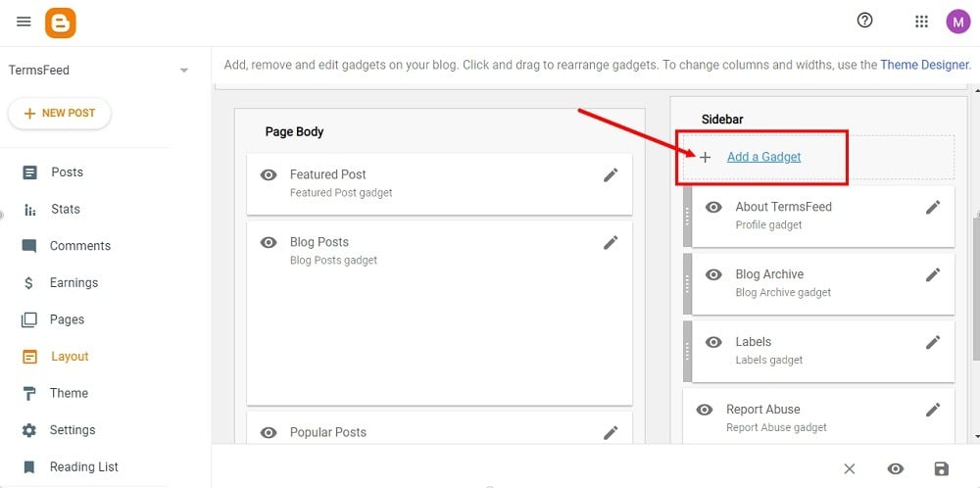Edit the Blog Posts gadget with pencil
The height and width of the screenshot is (488, 980).
click(611, 242)
